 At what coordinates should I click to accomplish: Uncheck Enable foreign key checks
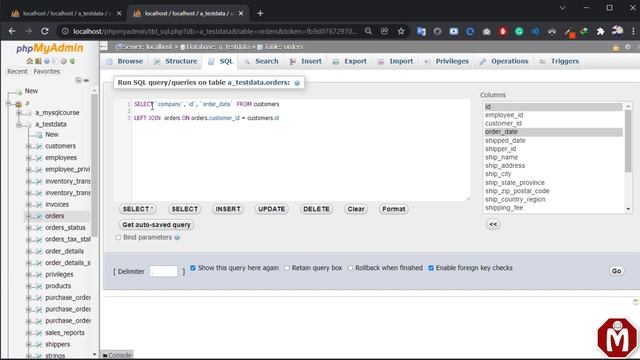tap(431, 268)
